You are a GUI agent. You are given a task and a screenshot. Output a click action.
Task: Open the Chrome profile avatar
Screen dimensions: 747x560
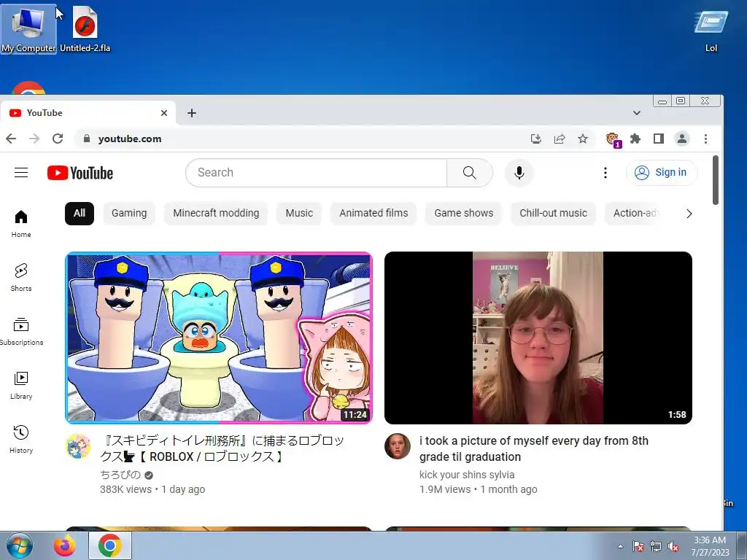[682, 139]
